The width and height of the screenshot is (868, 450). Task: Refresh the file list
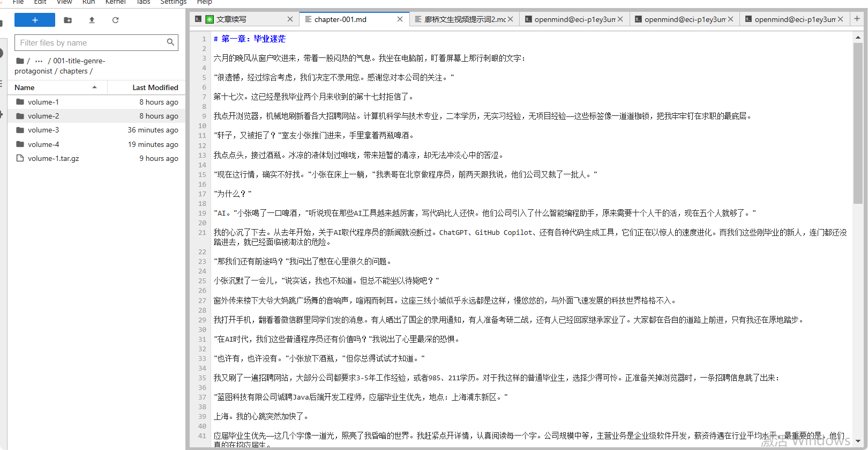(115, 20)
